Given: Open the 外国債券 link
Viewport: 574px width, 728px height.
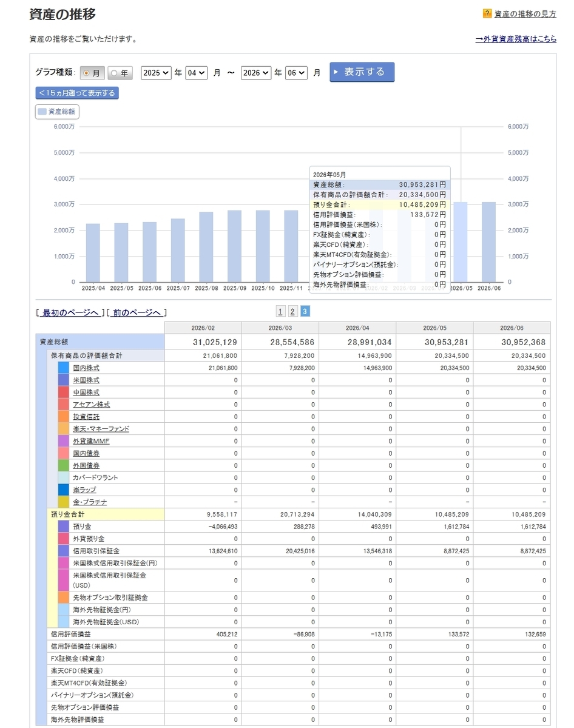Looking at the screenshot, I should 86,465.
